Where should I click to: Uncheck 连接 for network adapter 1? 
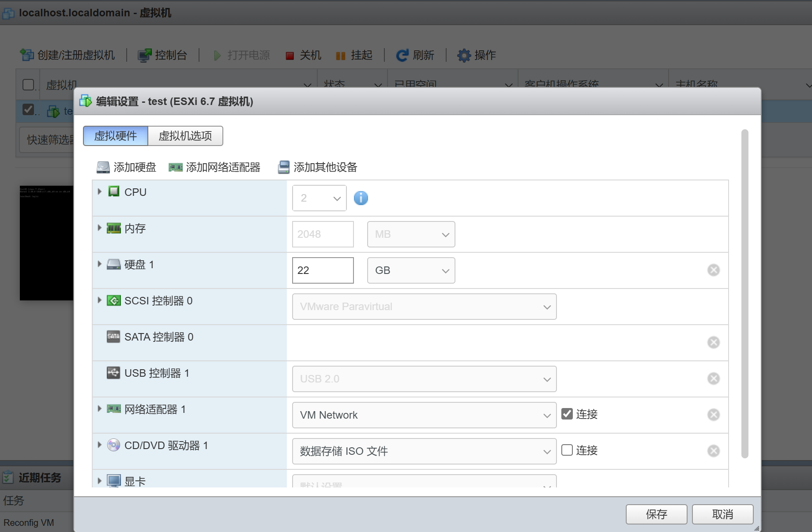tap(567, 414)
